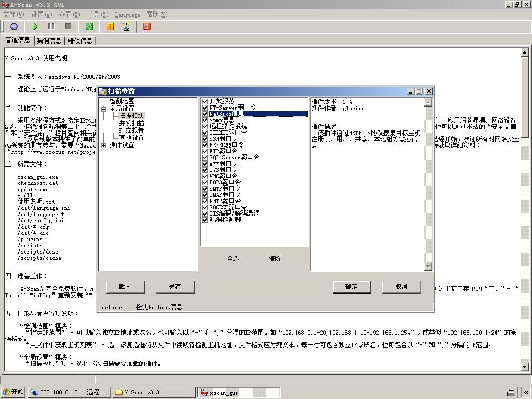Toggle the FTP弱口令 checkbox
Image resolution: width=532 pixels, height=399 pixels.
pos(205,151)
